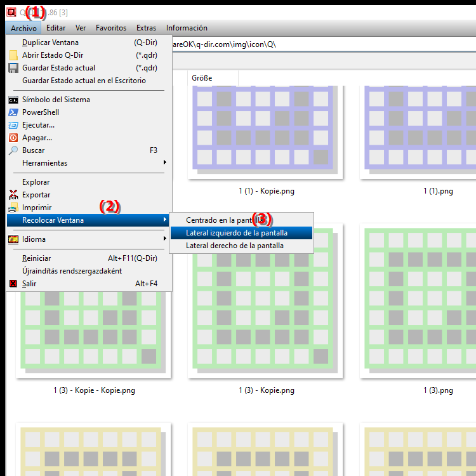
Task: Select Reiniciar from the menu
Action: click(89, 258)
